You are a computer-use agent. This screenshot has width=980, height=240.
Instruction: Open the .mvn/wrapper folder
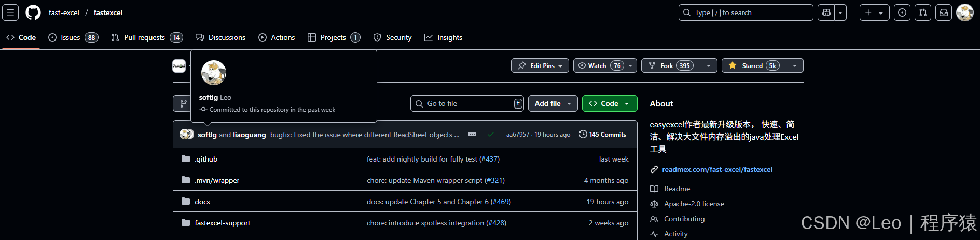(217, 180)
